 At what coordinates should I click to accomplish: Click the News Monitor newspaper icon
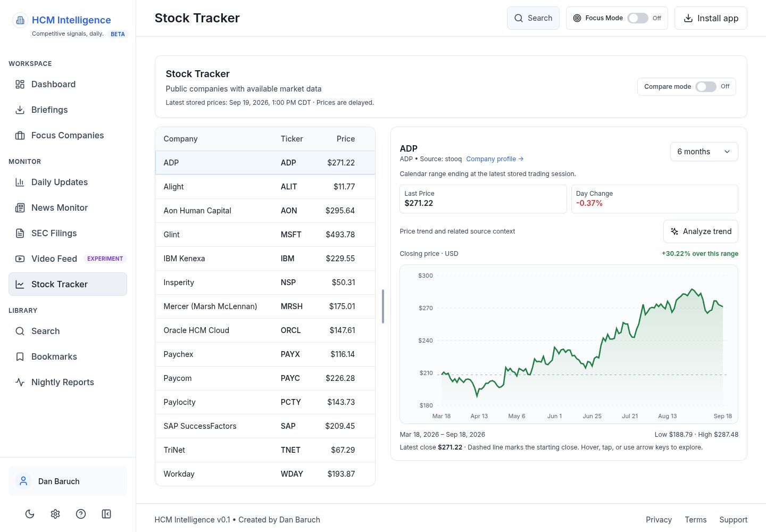(x=20, y=207)
